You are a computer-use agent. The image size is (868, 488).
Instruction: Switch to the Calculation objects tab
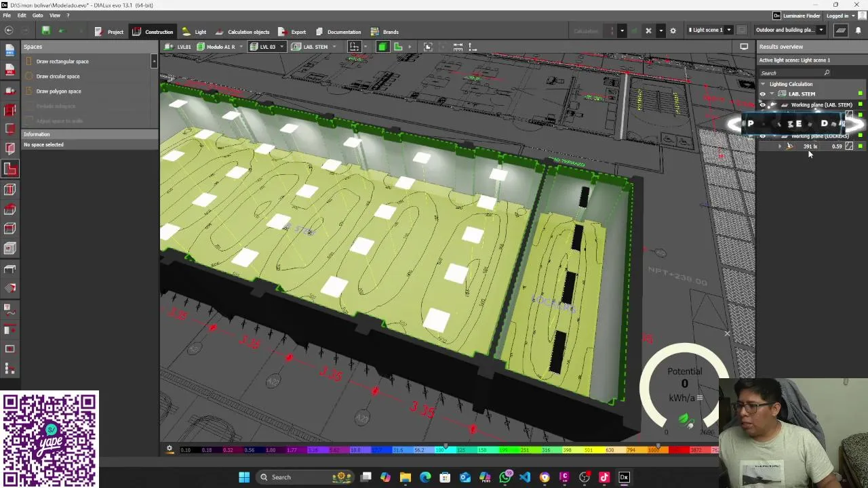(242, 31)
